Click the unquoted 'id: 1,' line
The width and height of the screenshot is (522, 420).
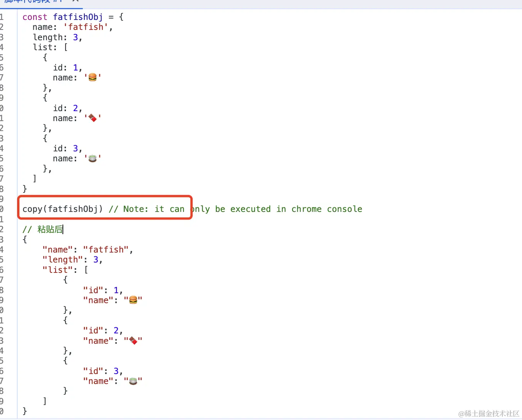point(67,68)
